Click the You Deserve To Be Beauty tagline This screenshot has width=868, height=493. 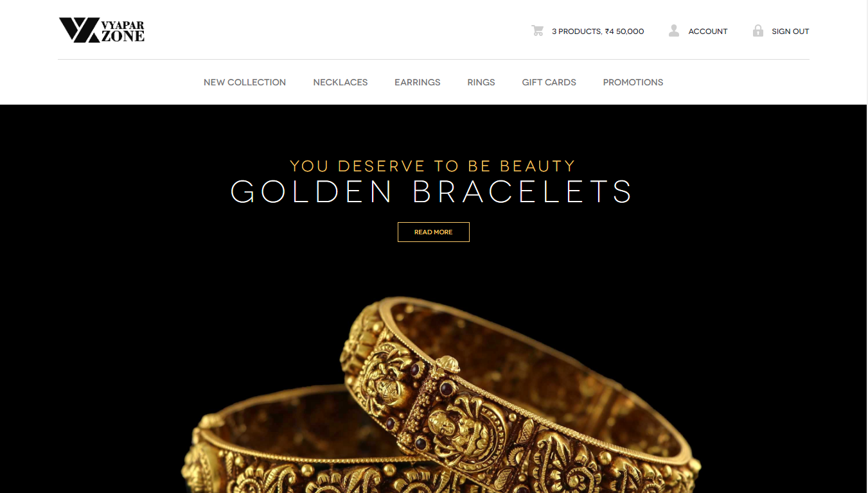(432, 166)
